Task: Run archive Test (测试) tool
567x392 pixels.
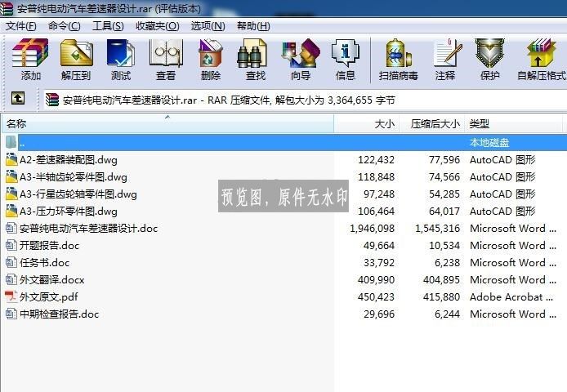Action: click(x=120, y=53)
